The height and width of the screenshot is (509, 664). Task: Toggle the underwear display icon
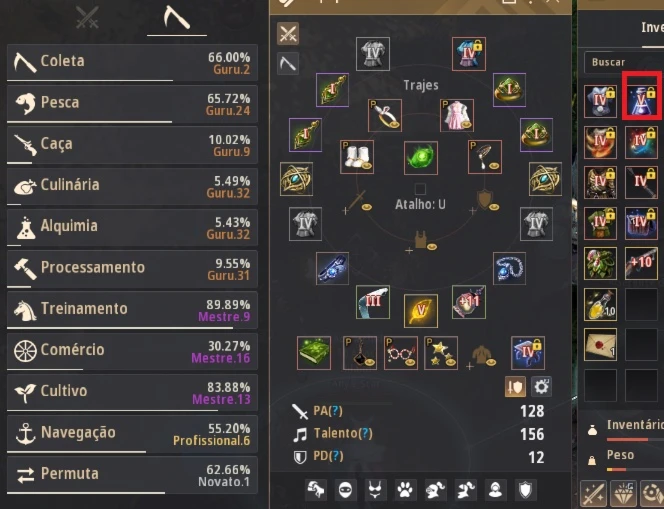tap(375, 490)
